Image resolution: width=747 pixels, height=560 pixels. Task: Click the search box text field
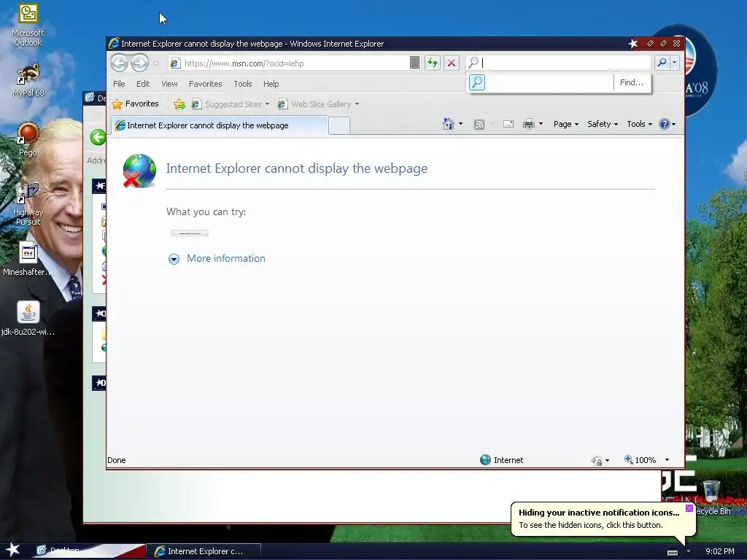[565, 63]
